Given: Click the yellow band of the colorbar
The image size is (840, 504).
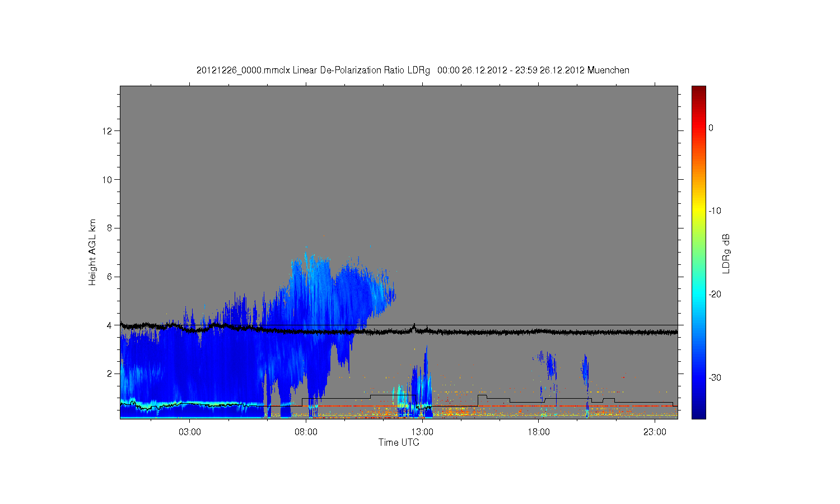Looking at the screenshot, I should tap(699, 211).
